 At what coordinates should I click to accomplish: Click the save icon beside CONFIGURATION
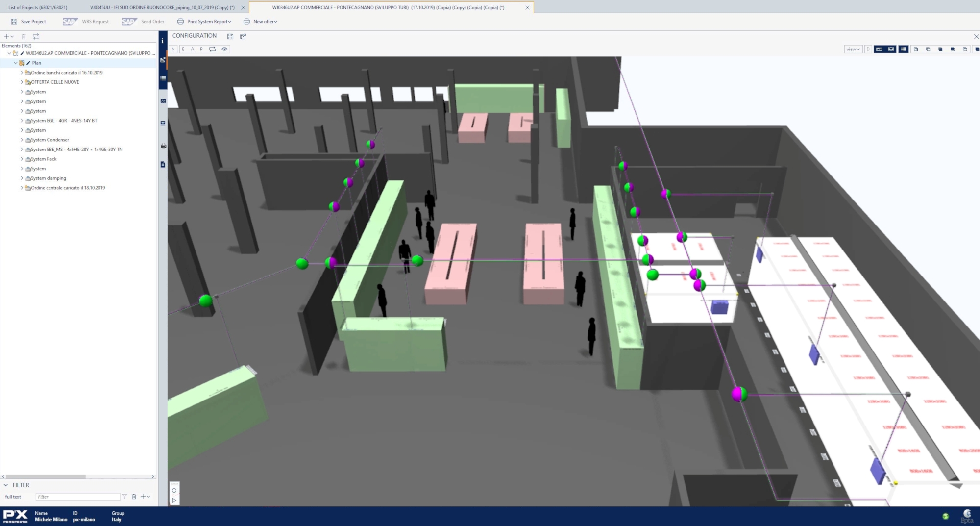tap(230, 36)
